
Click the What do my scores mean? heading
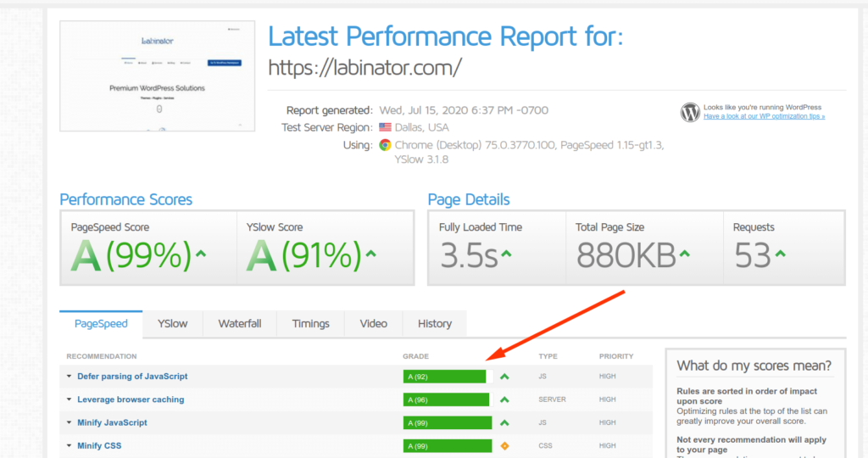click(x=754, y=366)
